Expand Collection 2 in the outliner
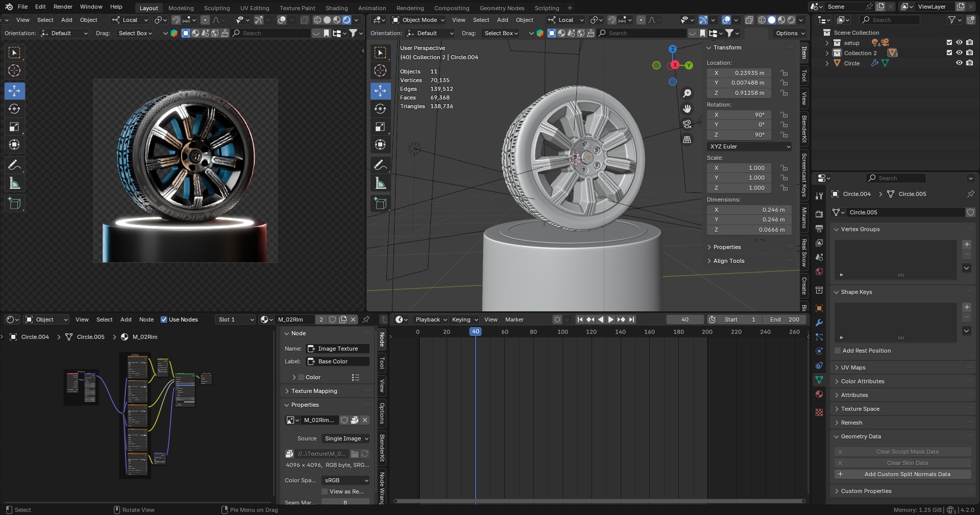 tap(827, 53)
